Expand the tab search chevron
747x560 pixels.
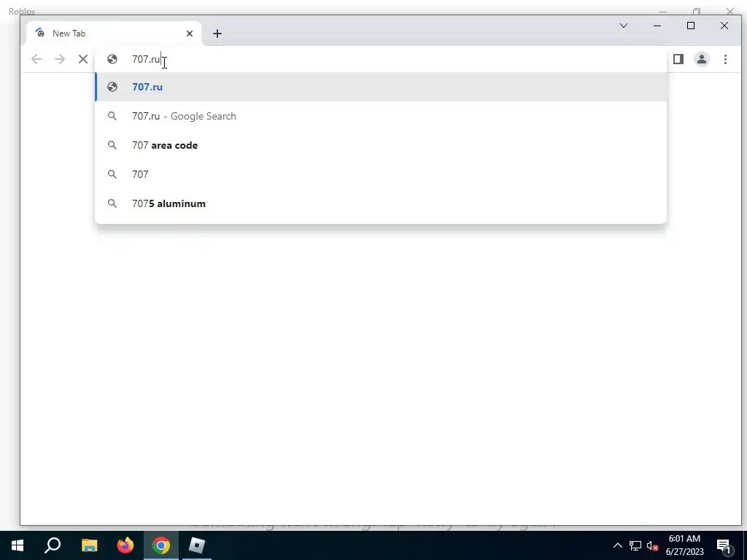point(623,26)
